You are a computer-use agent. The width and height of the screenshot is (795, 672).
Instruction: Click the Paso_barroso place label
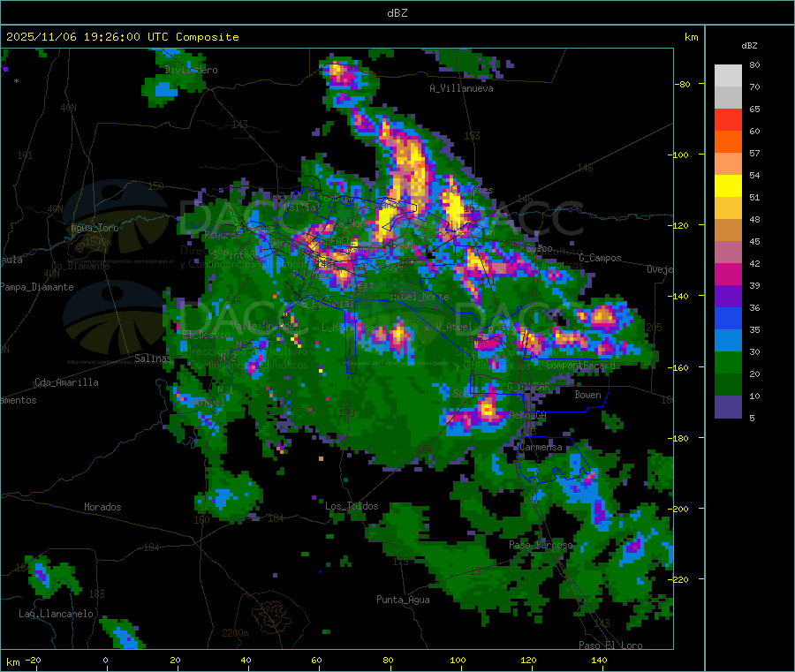(541, 546)
